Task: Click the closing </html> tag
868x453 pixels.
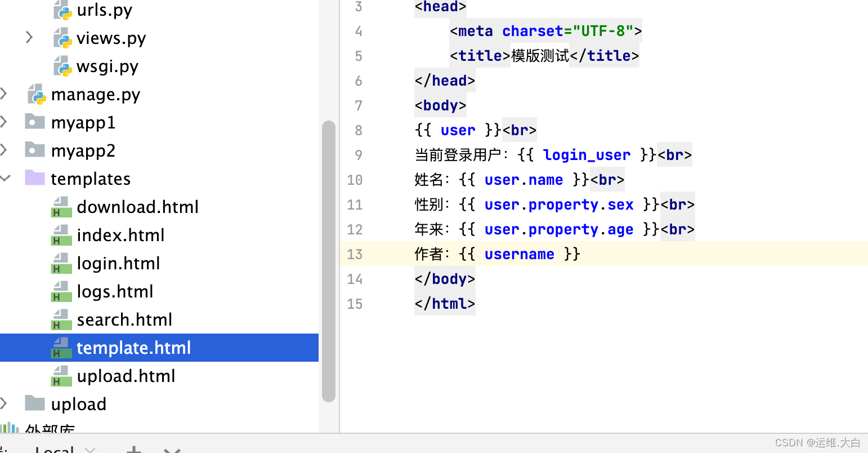Action: (445, 304)
